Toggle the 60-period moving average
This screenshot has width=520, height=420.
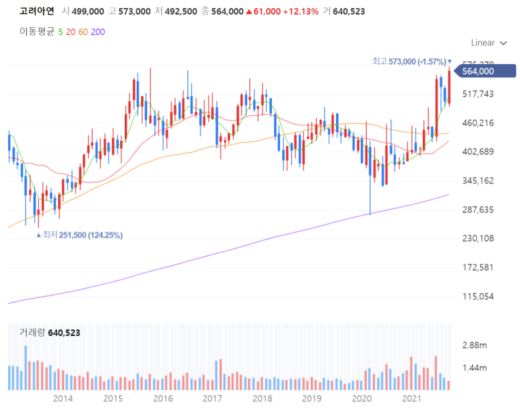[83, 32]
